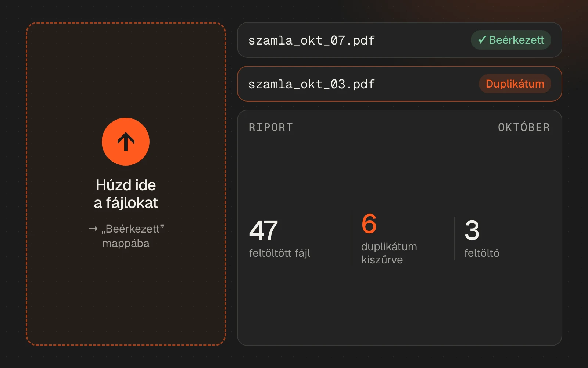Click the OKTÓBER month label

pos(524,127)
